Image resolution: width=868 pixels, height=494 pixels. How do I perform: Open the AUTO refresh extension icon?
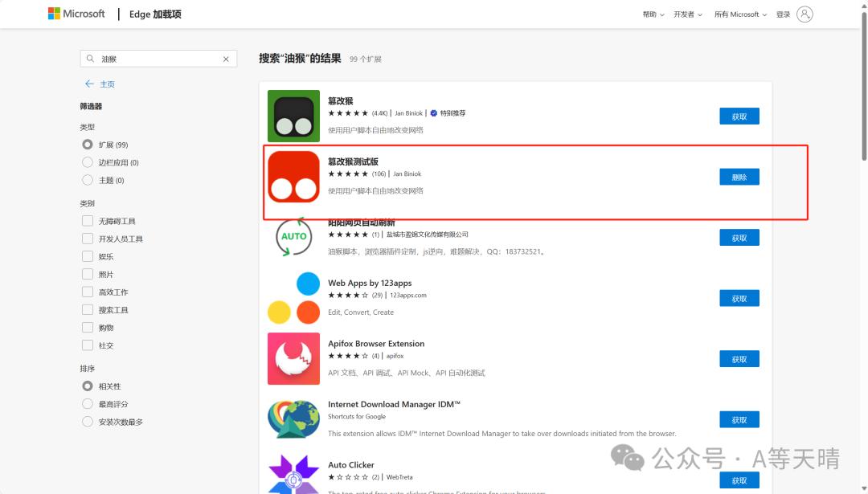[x=293, y=237]
